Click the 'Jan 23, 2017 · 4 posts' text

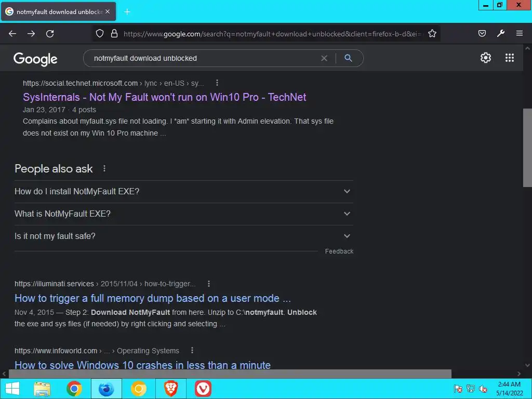59,110
